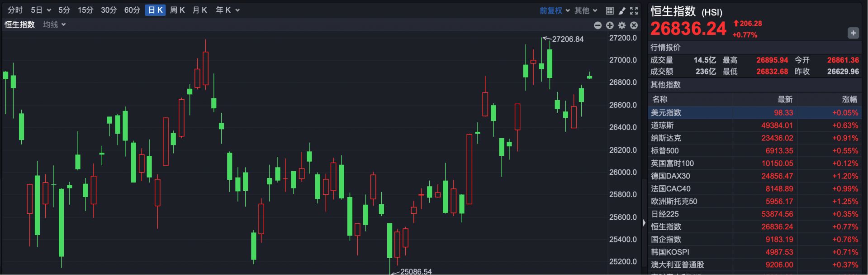The width and height of the screenshot is (868, 275).
Task: Sort indices by 涨幅 column header
Action: pos(849,99)
